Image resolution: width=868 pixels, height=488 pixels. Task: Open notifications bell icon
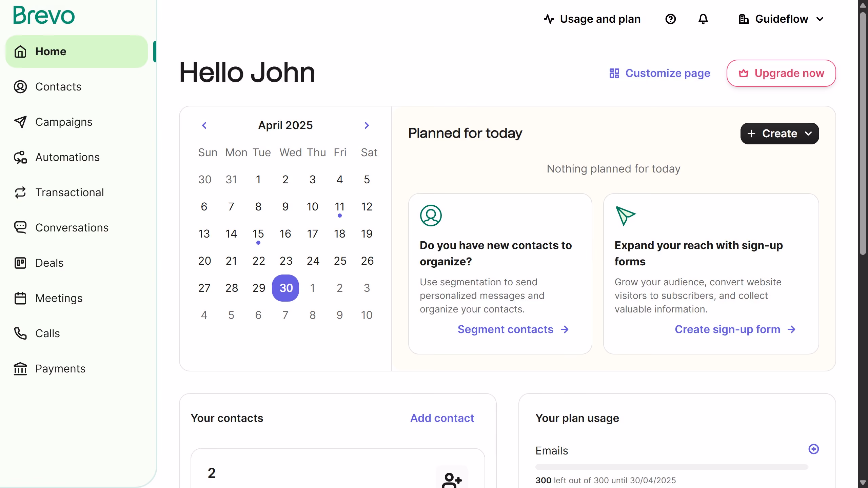point(703,19)
